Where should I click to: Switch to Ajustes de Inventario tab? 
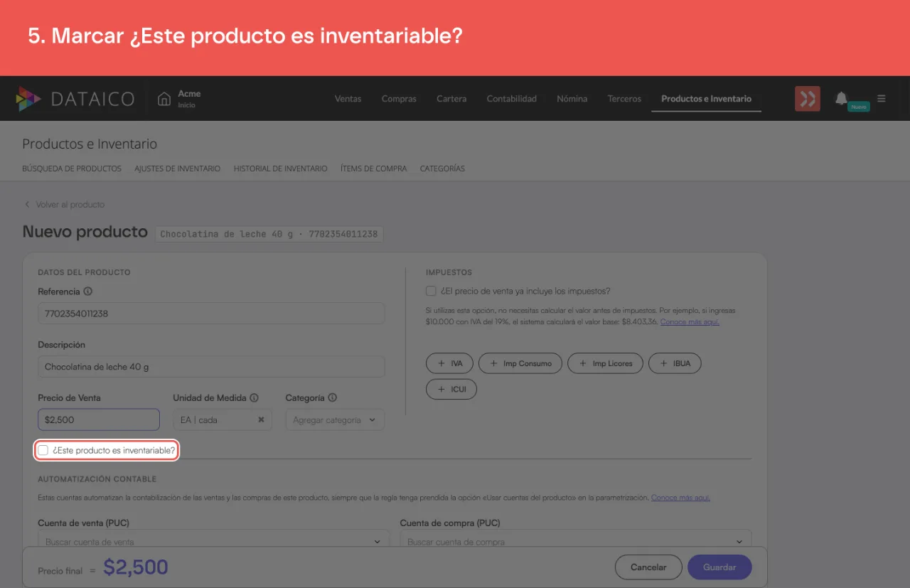(178, 169)
